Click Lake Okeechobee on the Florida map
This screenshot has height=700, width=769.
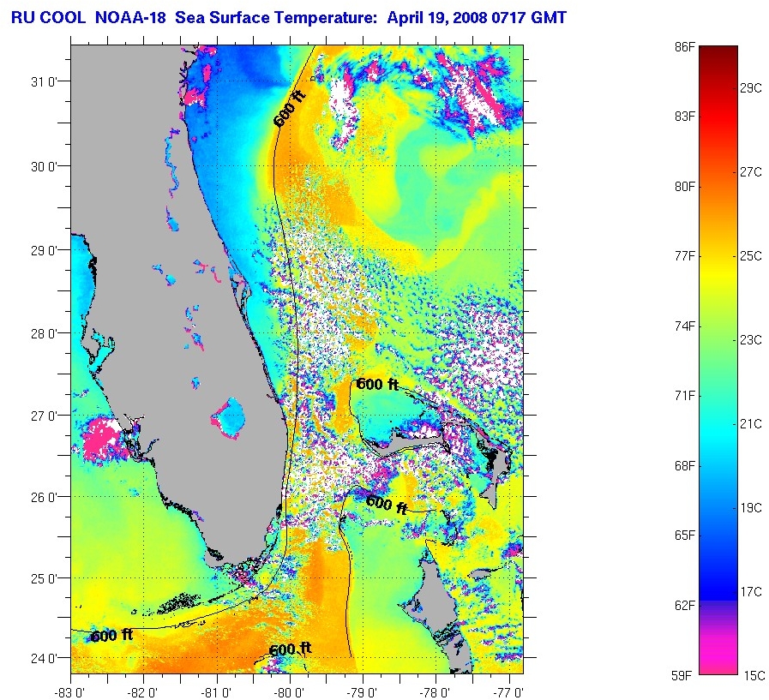click(x=229, y=416)
